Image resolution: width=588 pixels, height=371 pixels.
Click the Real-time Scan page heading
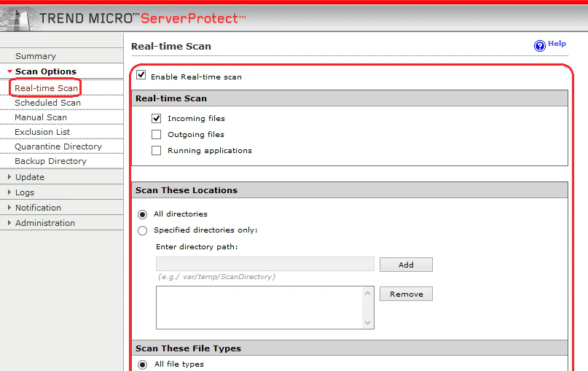coord(171,47)
